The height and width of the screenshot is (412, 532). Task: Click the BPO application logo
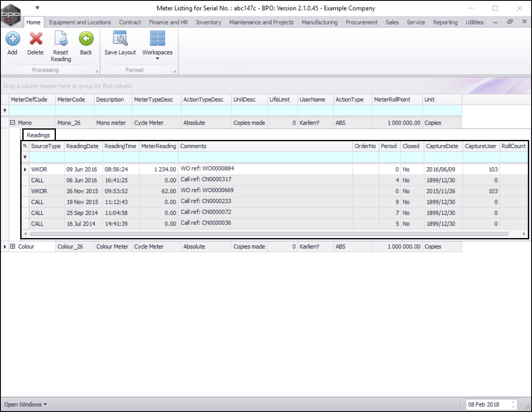[11, 14]
